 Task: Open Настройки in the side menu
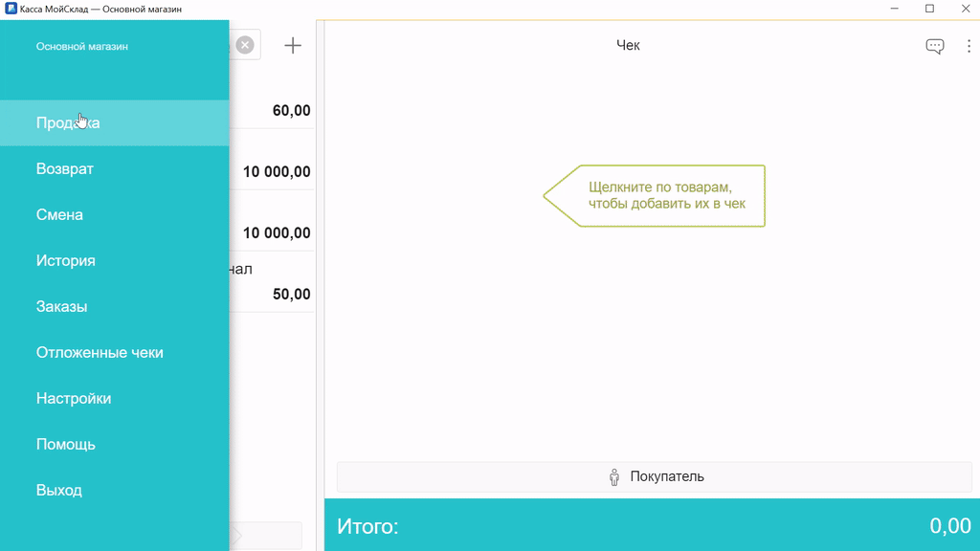pyautogui.click(x=74, y=398)
